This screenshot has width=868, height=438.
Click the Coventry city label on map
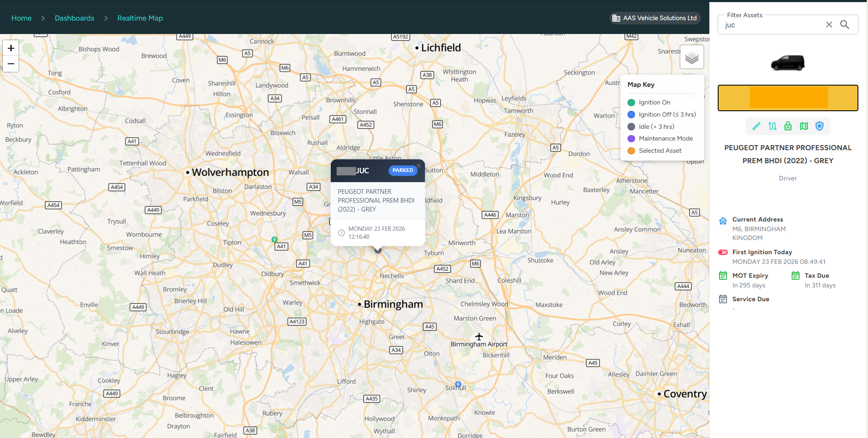685,394
